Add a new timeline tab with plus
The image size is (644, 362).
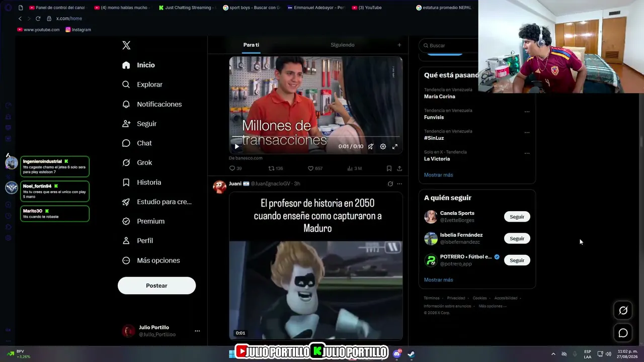(x=399, y=45)
